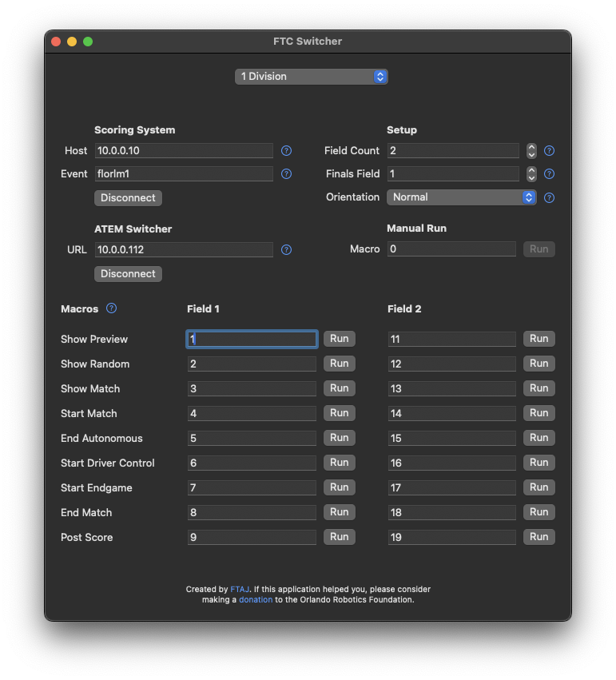Image resolution: width=616 pixels, height=680 pixels.
Task: Focus Show Random Field 1 macro field
Action: 252,364
